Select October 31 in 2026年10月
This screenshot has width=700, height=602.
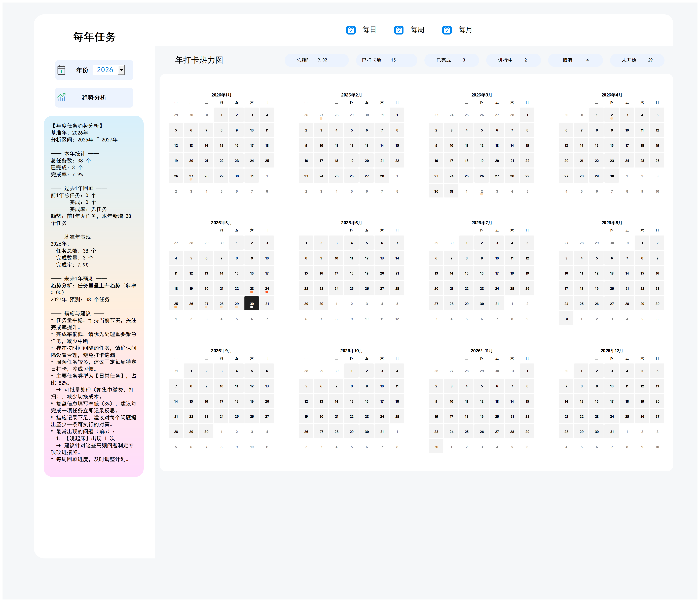point(382,432)
